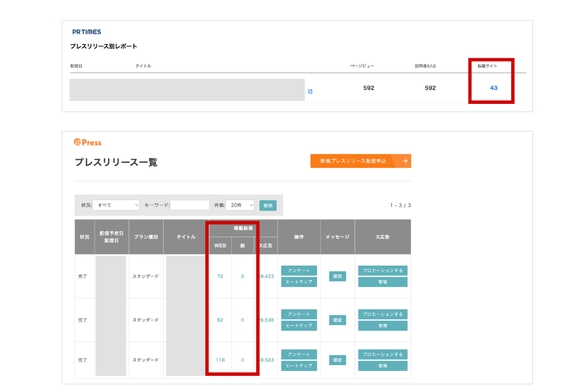Focus the キーワード input field
This screenshot has width=588, height=392.
190,205
